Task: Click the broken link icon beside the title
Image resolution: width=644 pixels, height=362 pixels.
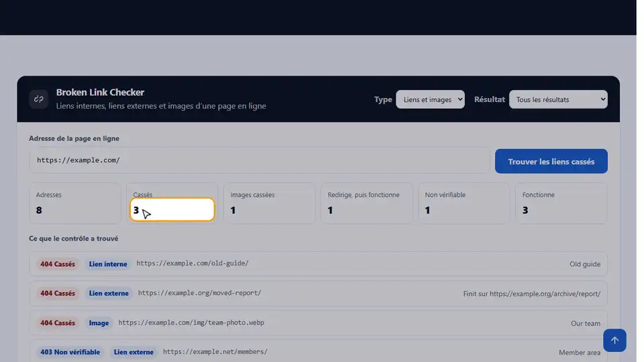Action: 39,99
